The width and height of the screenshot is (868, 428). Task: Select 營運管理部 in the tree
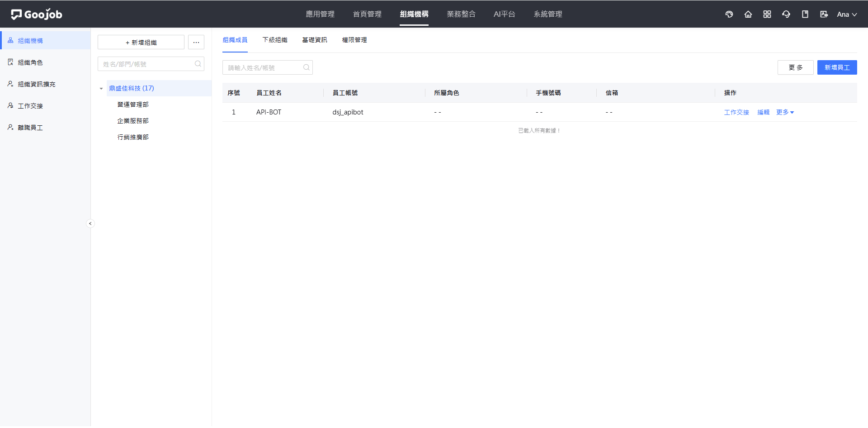click(133, 105)
